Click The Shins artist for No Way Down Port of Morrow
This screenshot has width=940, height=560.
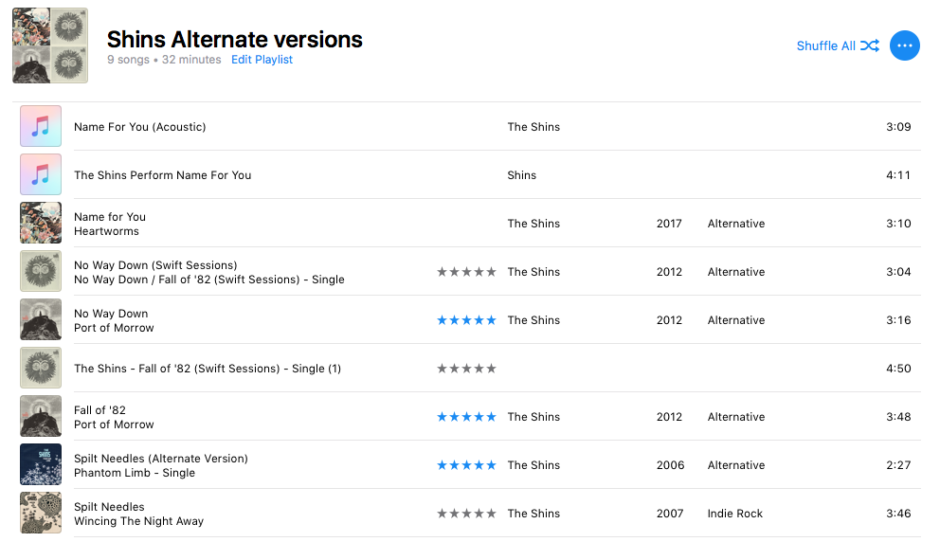pyautogui.click(x=533, y=320)
